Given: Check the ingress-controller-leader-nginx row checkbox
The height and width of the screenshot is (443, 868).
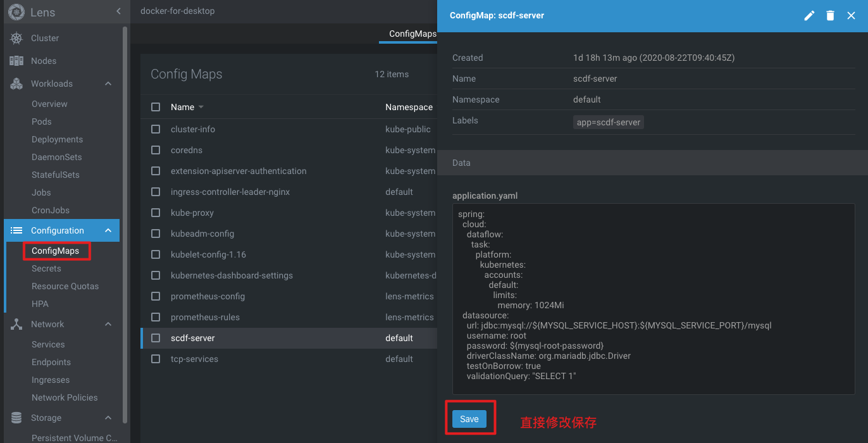Looking at the screenshot, I should point(156,192).
